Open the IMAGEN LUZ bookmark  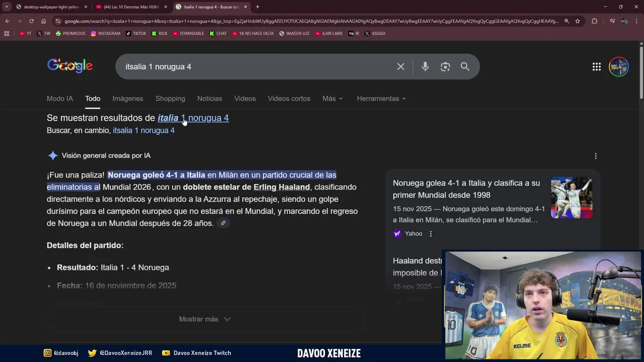294,33
